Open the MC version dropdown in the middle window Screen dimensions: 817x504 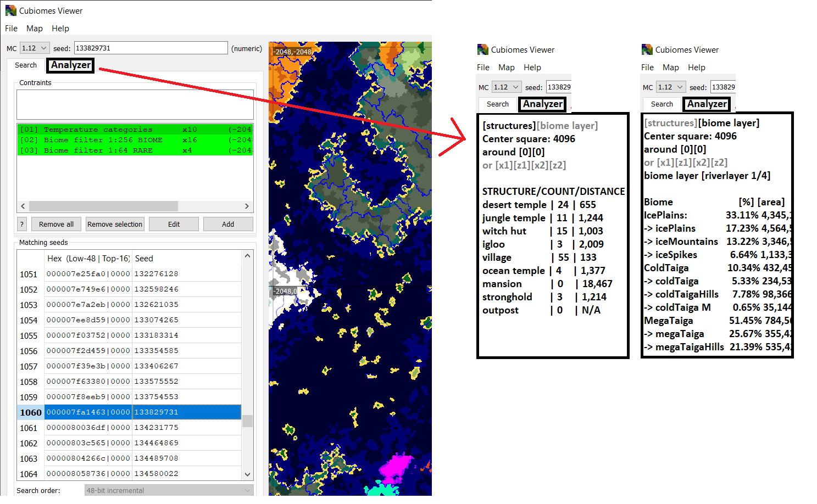[x=505, y=87]
